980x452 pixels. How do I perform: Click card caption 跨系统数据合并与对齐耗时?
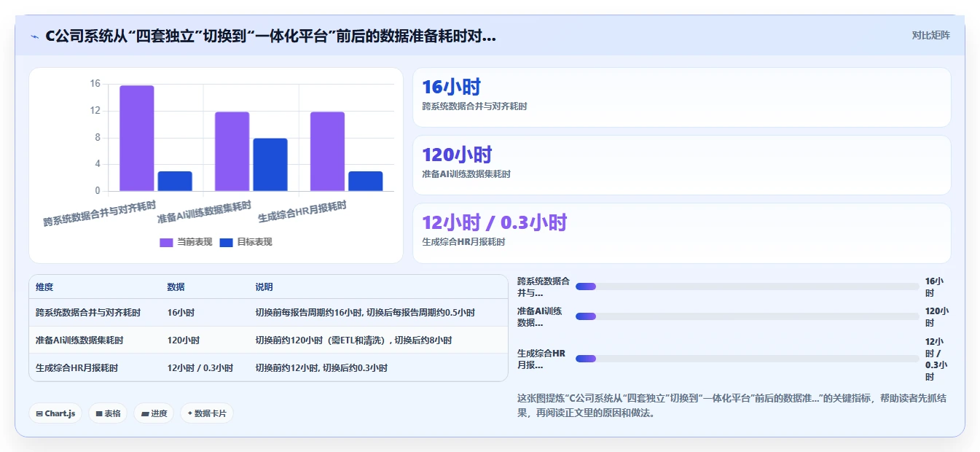click(474, 106)
